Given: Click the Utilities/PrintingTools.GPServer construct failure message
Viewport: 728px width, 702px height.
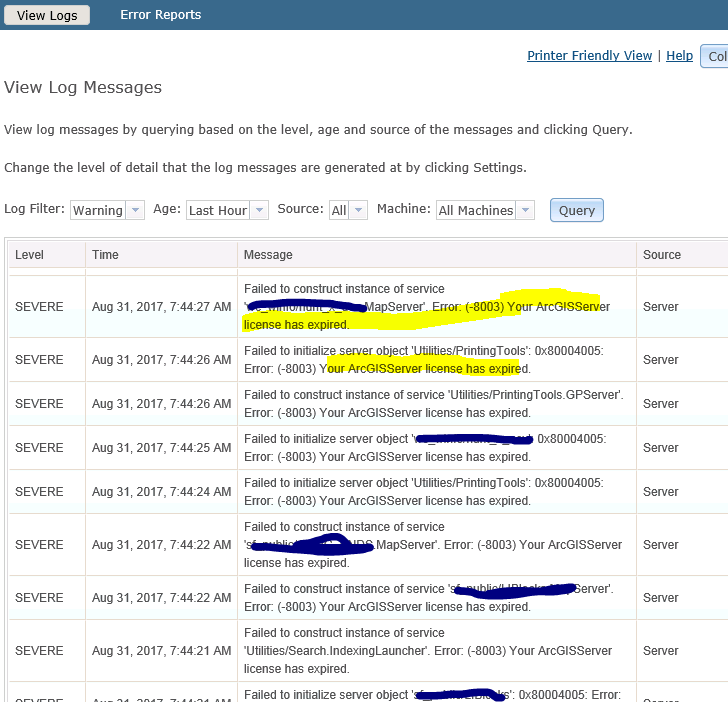Looking at the screenshot, I should pos(434,404).
